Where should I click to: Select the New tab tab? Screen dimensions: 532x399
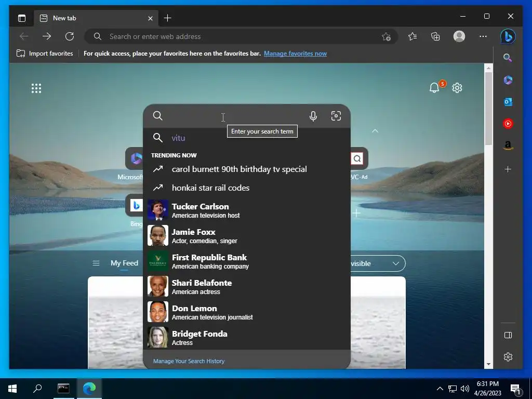[96, 18]
